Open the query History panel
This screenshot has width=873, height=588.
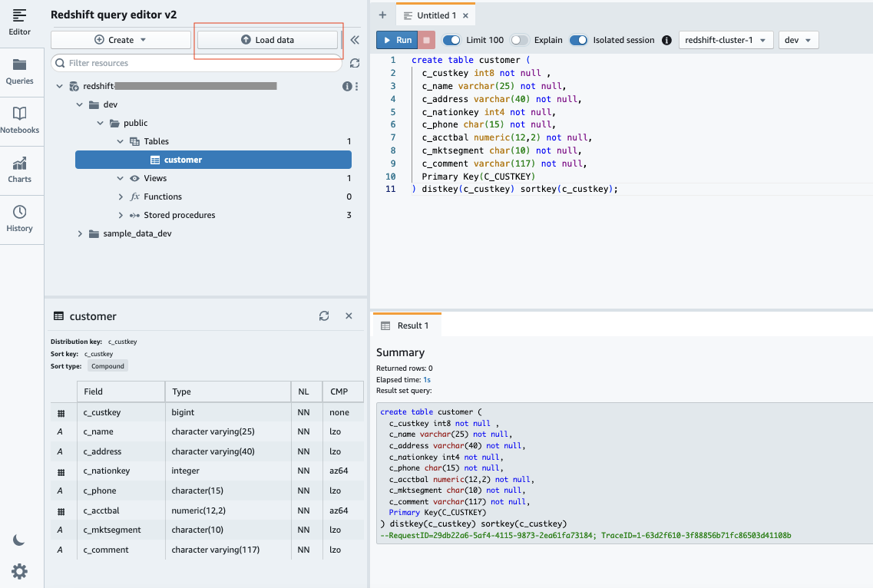coord(20,217)
